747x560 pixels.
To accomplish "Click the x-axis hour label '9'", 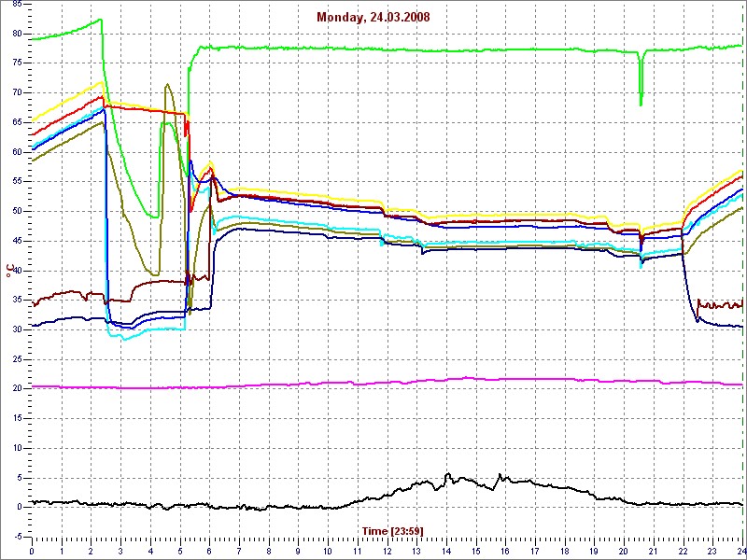I will (x=298, y=550).
